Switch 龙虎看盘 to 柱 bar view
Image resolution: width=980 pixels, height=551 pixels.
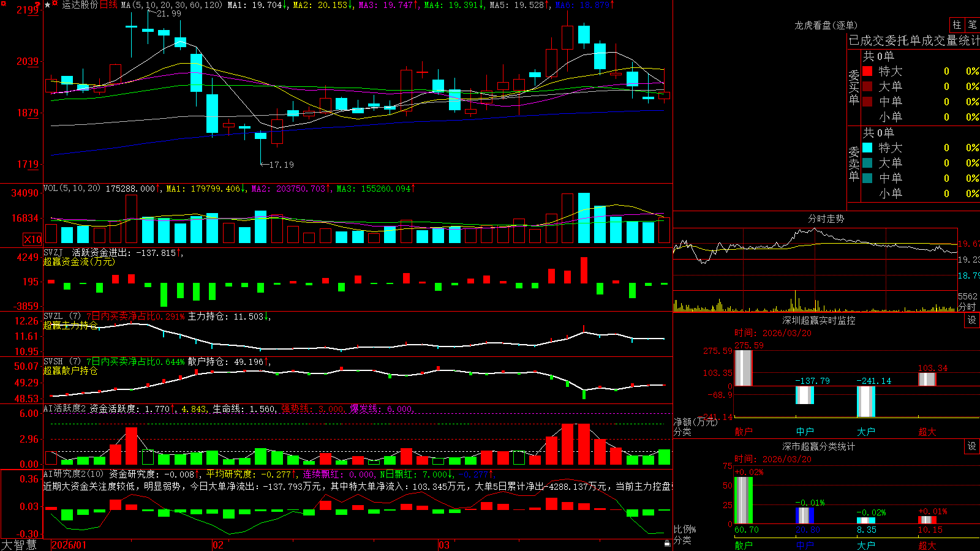957,24
